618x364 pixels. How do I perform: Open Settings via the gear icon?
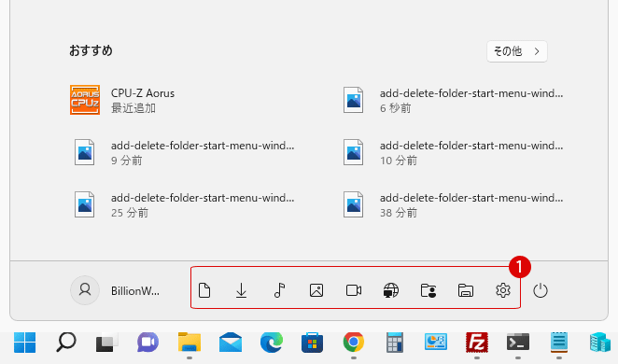(x=503, y=290)
